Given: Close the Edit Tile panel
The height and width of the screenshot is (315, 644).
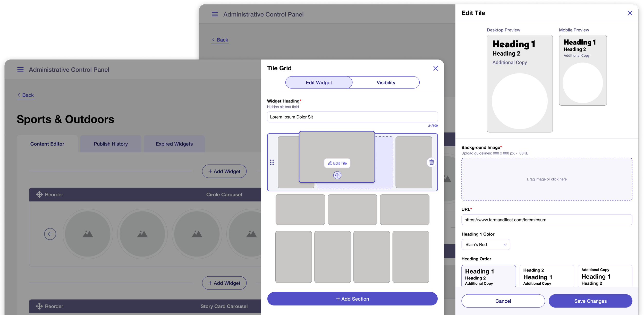Looking at the screenshot, I should [x=630, y=13].
